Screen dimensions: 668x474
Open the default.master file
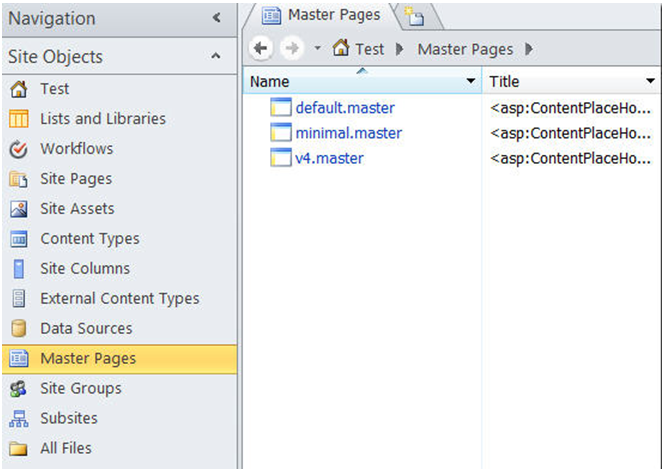coord(345,108)
